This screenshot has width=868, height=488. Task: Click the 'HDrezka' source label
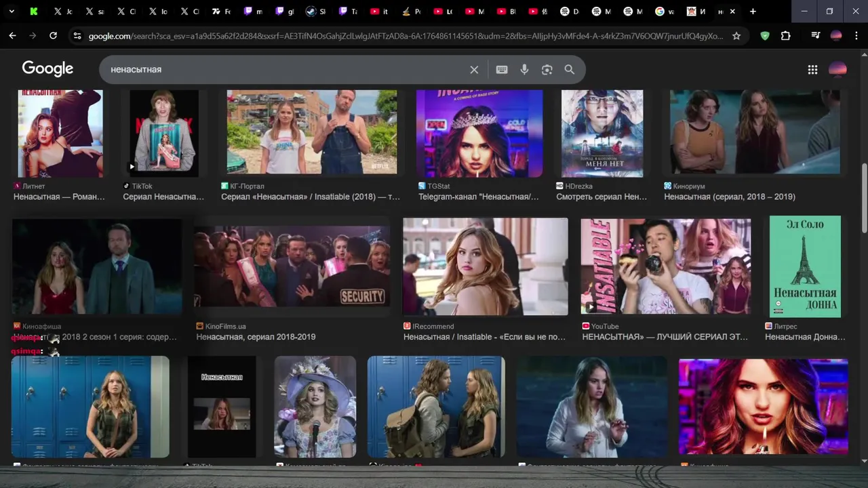point(578,186)
